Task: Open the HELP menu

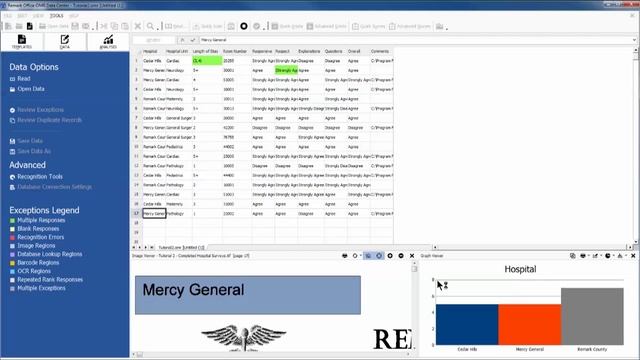Action: [73, 16]
